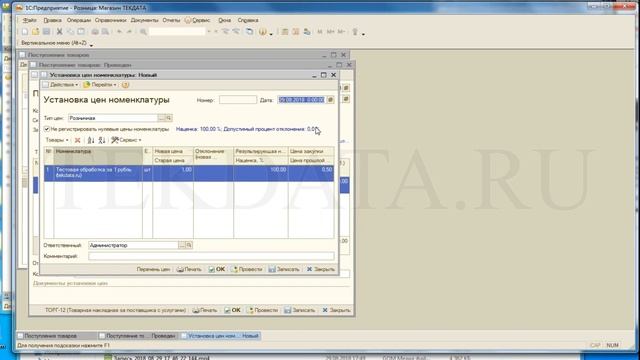
Task: Click Провести in Поступление товаров window
Action: 262,310
